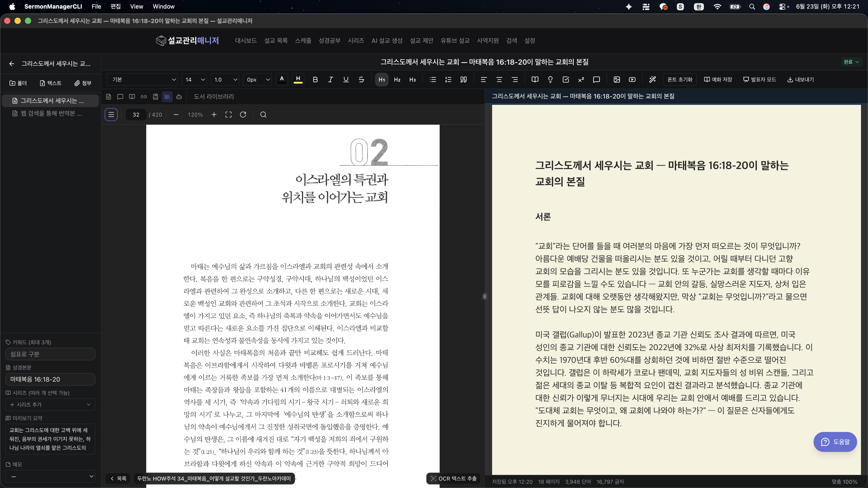Image resolution: width=868 pixels, height=488 pixels.
Task: Enter 발표자 모드
Action: (x=759, y=80)
